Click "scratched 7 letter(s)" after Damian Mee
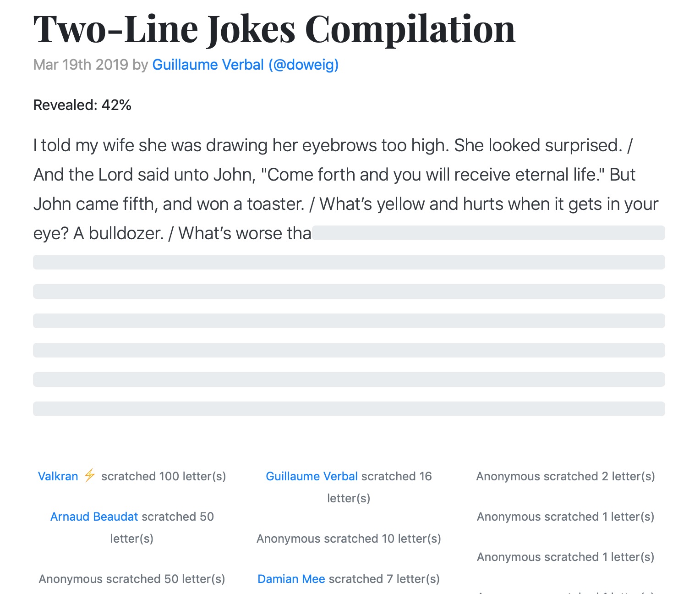The width and height of the screenshot is (700, 594). (384, 579)
